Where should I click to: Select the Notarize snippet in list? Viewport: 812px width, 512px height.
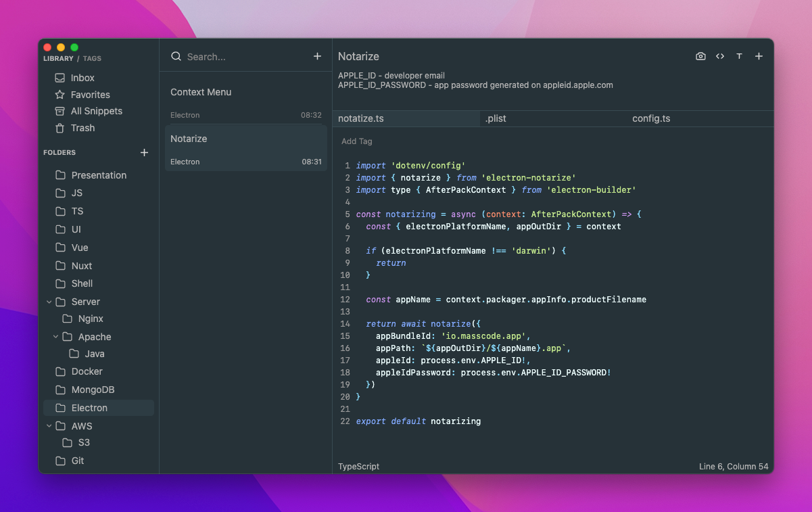click(246, 148)
